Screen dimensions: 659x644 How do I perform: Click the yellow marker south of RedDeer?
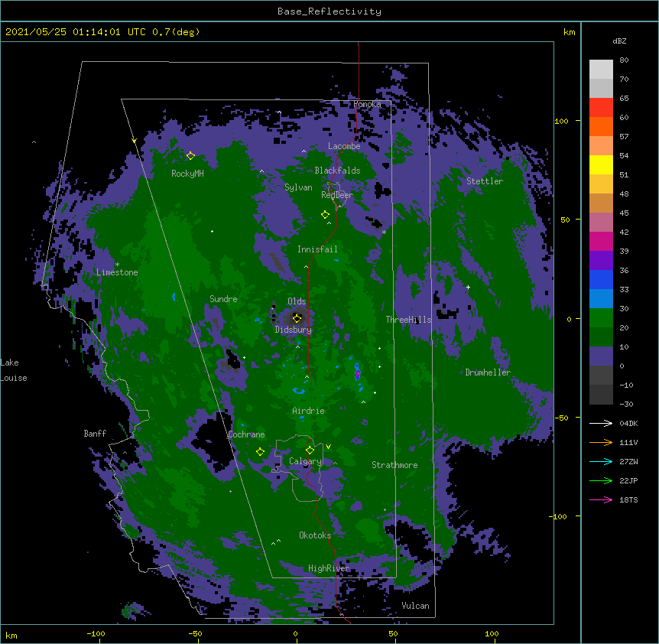(326, 215)
